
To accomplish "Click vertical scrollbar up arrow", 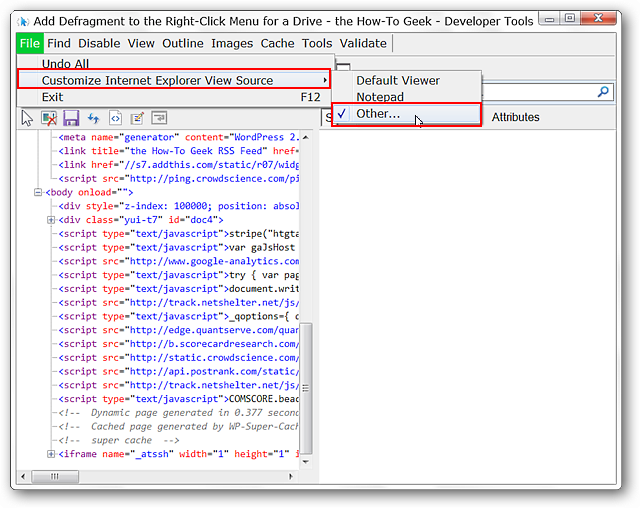I will [306, 138].
